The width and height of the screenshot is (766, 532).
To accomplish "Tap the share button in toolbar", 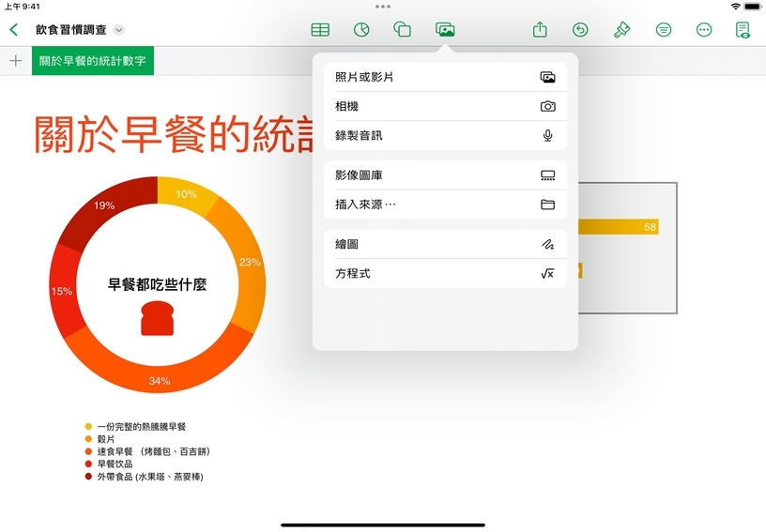I will tap(540, 30).
